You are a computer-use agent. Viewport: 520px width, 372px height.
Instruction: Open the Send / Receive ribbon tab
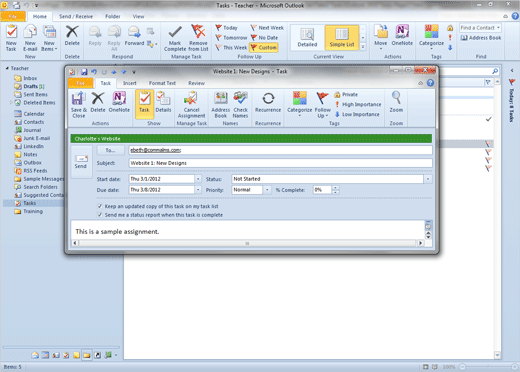pyautogui.click(x=76, y=16)
